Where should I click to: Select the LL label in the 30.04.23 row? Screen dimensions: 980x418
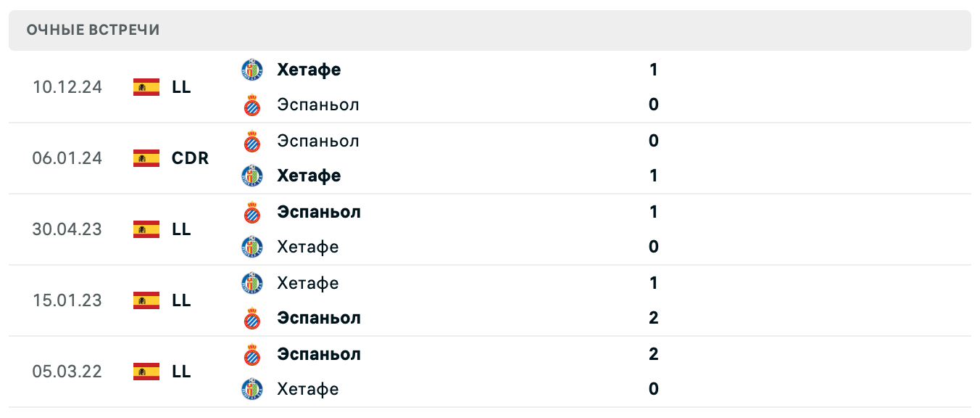click(182, 229)
